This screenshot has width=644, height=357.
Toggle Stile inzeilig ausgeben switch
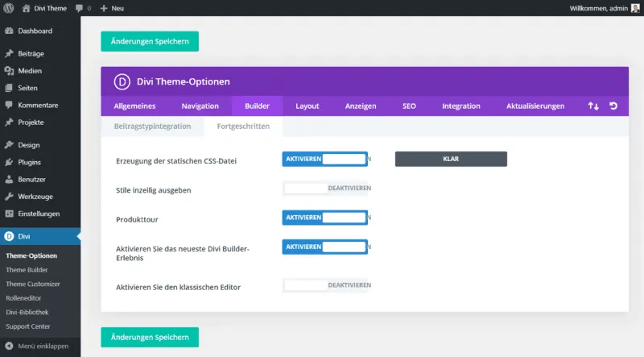[x=327, y=189]
